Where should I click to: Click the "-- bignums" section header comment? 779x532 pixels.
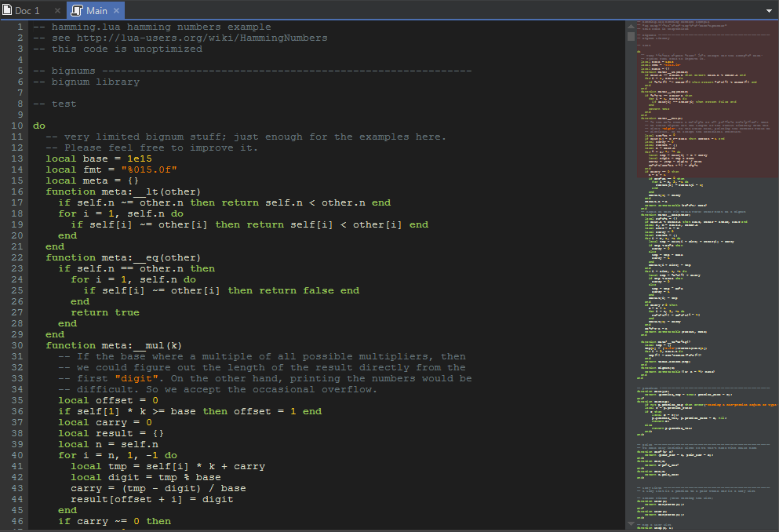253,71
